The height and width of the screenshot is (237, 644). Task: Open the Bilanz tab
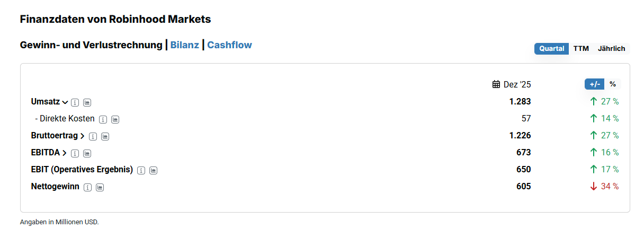pos(185,45)
